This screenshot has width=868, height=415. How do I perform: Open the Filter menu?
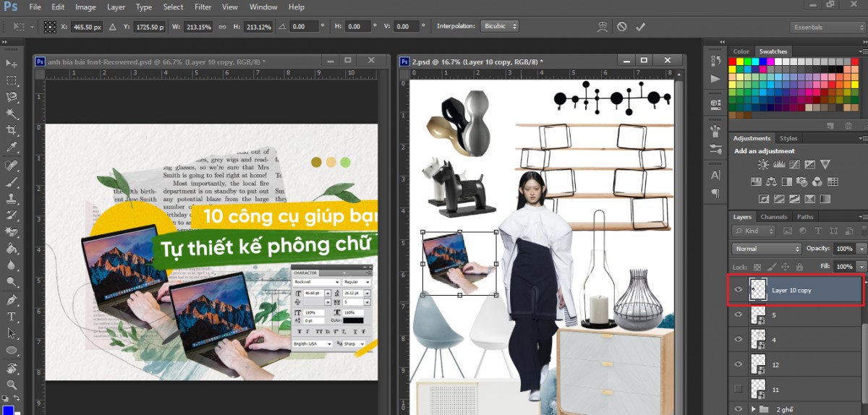click(x=203, y=7)
